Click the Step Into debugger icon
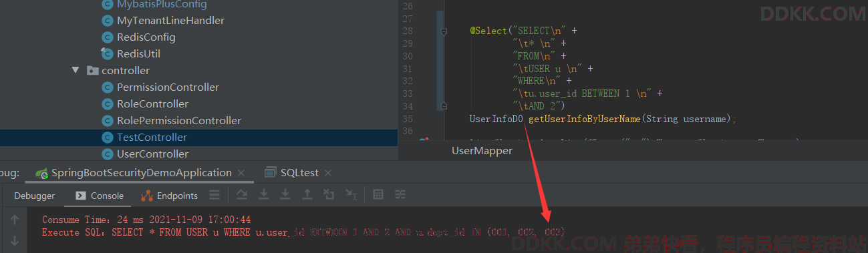 point(264,195)
